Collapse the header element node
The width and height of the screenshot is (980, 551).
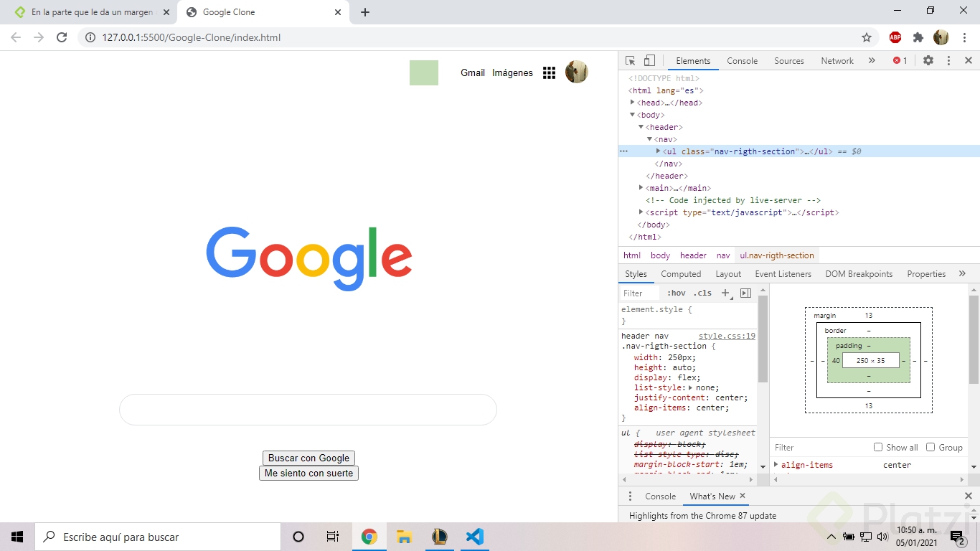[641, 127]
